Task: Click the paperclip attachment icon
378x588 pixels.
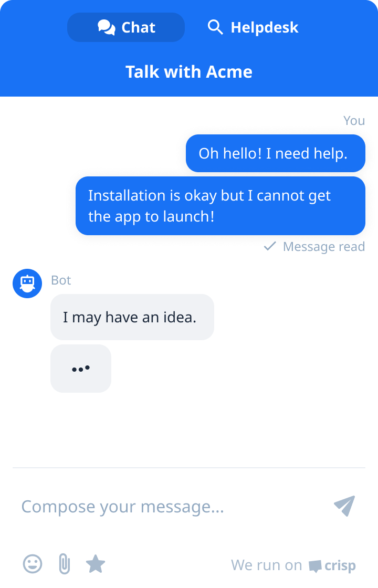Action: click(x=64, y=564)
